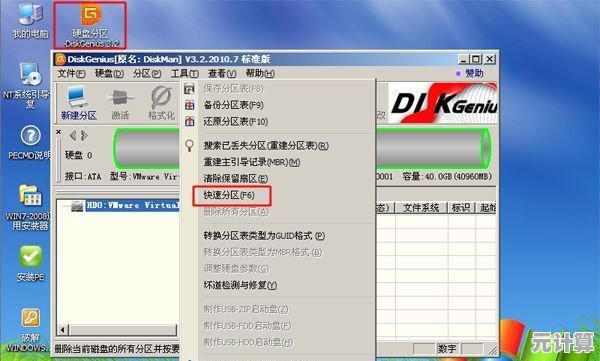
Task: Choose 坏道检测与修复(Y)
Action: tap(279, 285)
